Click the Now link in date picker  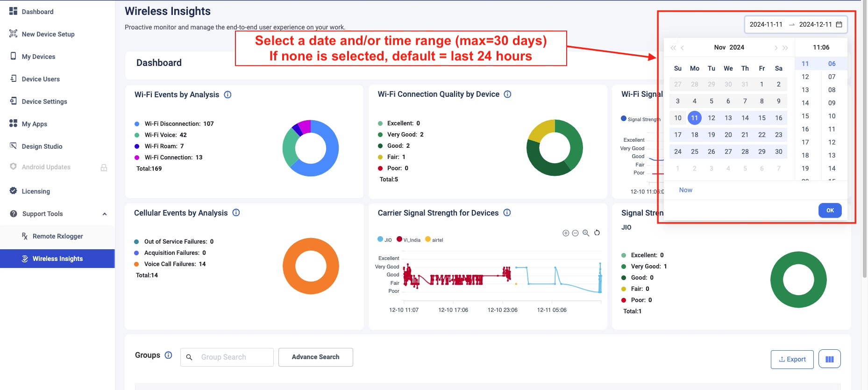pos(685,190)
